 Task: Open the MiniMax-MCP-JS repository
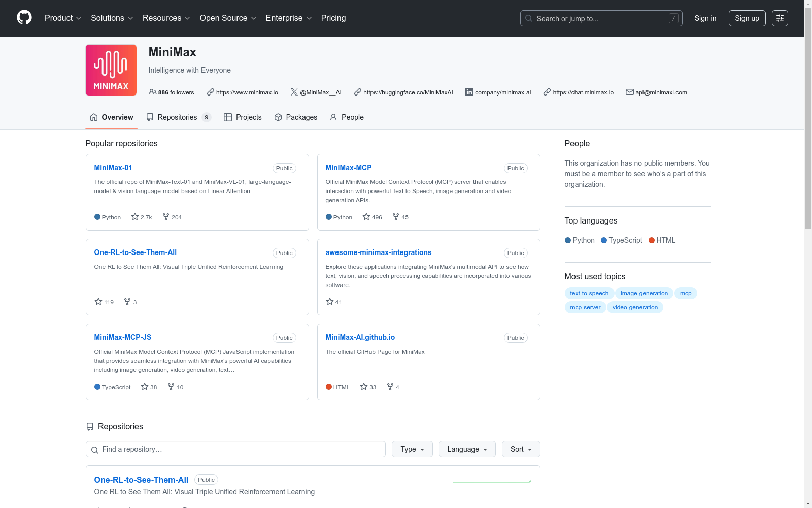pyautogui.click(x=123, y=337)
